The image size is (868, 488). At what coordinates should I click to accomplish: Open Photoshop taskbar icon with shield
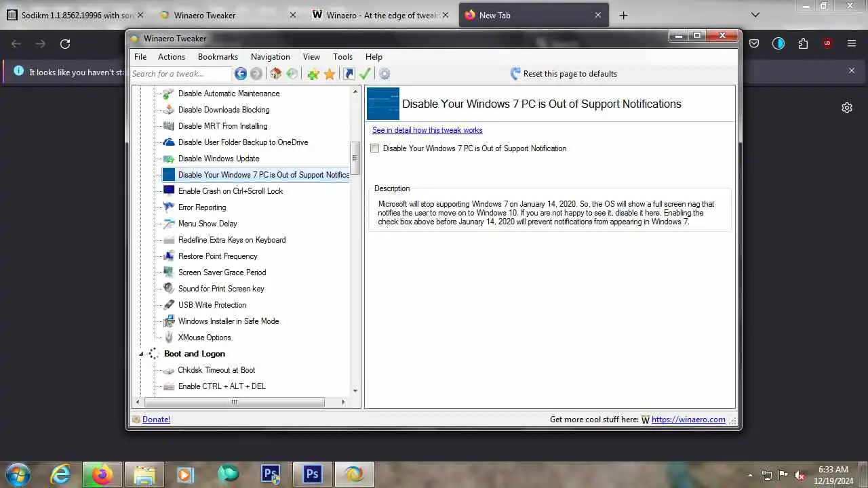coord(271,474)
